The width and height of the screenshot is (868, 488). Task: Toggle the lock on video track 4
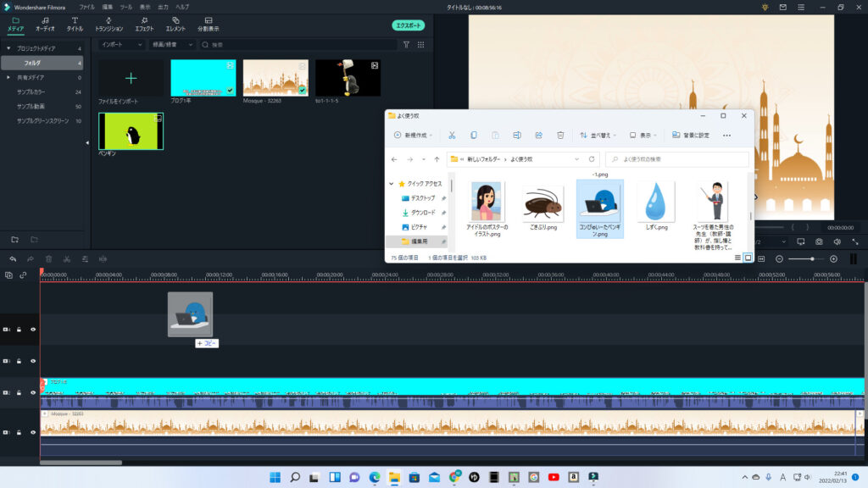(19, 330)
